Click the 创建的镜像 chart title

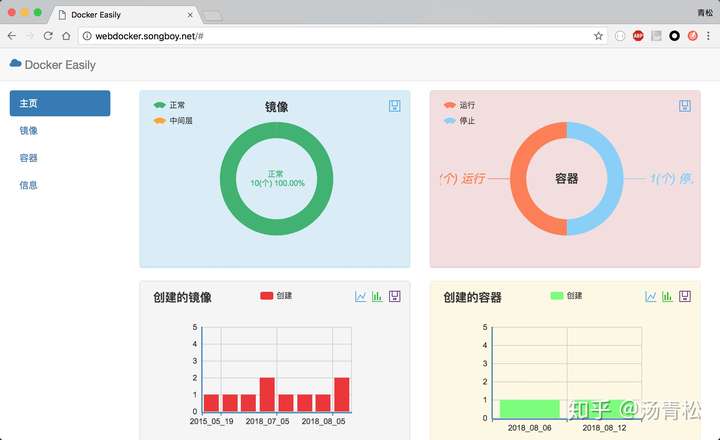coord(182,297)
